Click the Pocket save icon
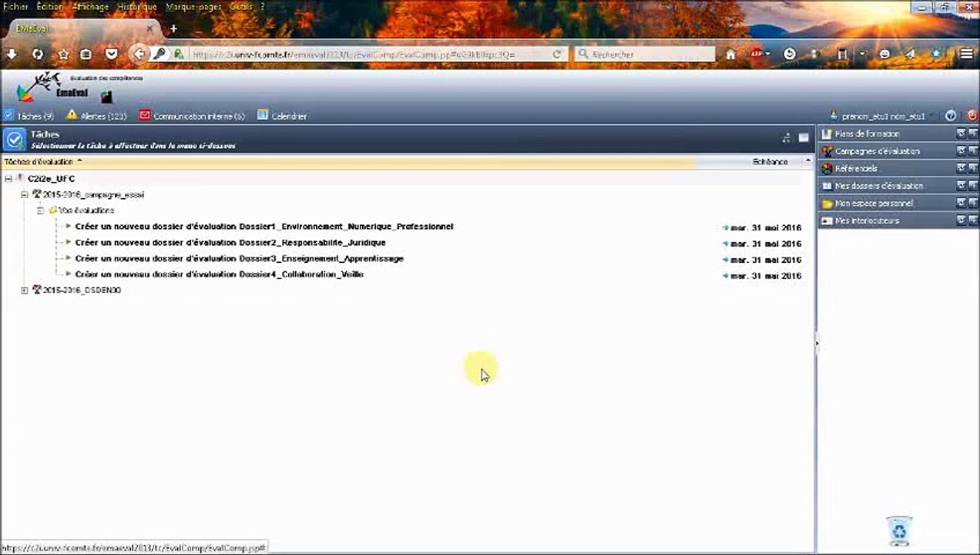The height and width of the screenshot is (555, 980). (112, 54)
